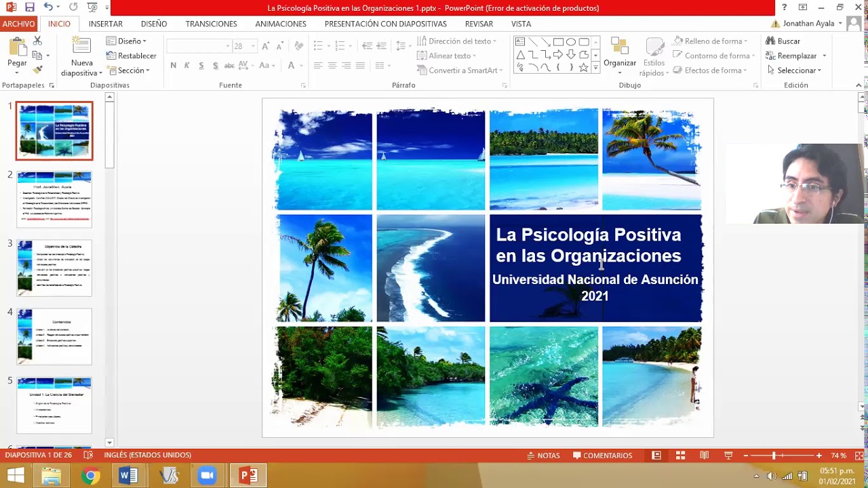Viewport: 868px width, 488px height.
Task: Switch to slide sorter view icon
Action: [680, 455]
